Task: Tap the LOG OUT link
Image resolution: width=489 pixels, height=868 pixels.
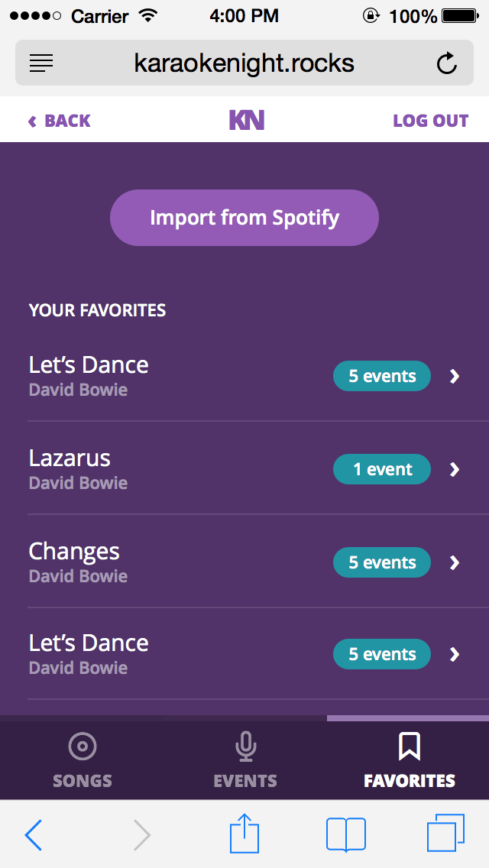Action: click(x=430, y=121)
